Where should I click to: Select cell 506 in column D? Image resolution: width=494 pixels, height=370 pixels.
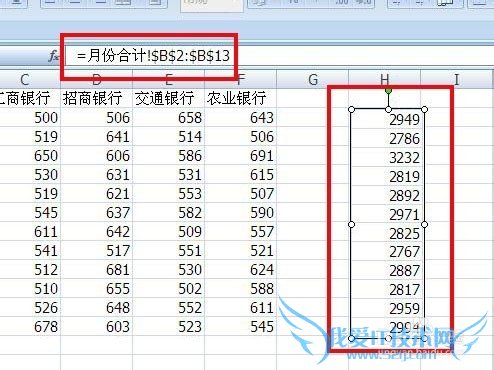tap(97, 117)
